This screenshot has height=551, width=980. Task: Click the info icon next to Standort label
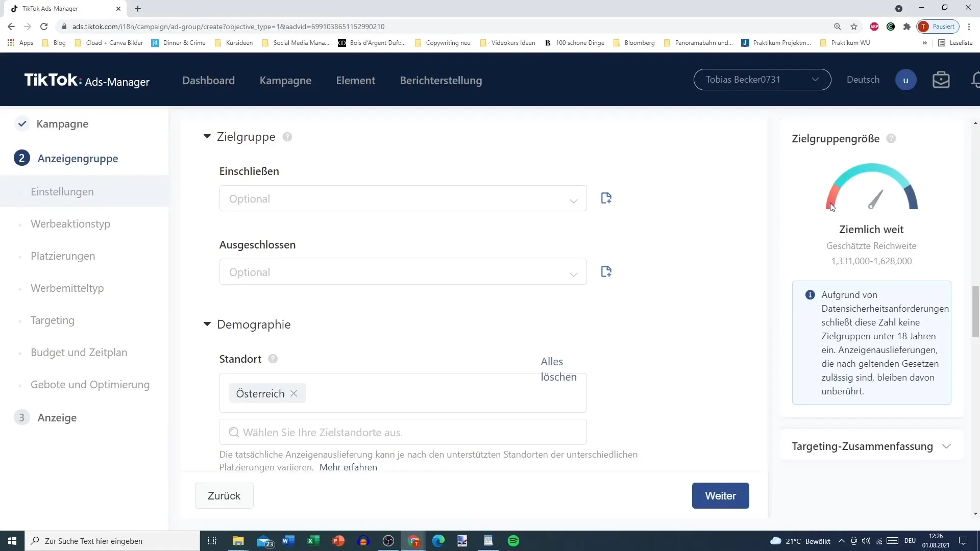click(273, 359)
